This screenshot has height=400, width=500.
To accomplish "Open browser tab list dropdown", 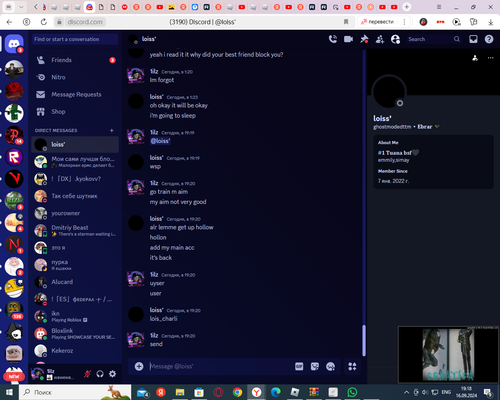I will (21, 7).
